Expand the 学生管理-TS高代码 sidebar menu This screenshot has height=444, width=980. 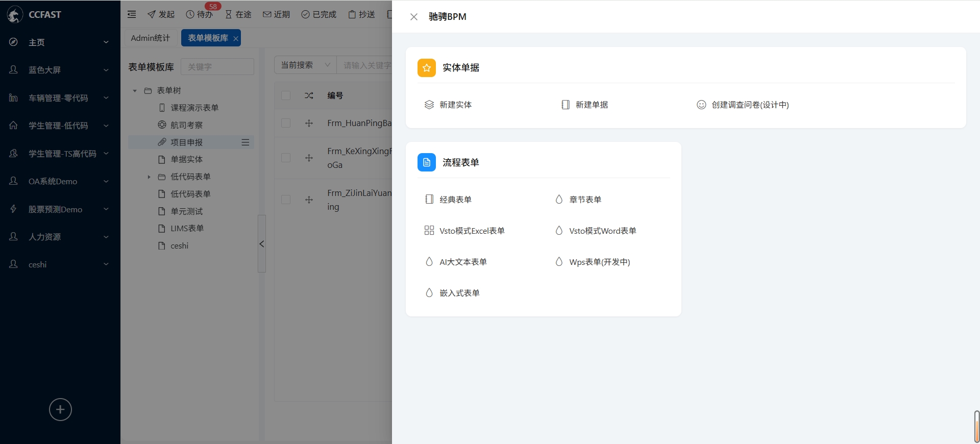[60, 154]
